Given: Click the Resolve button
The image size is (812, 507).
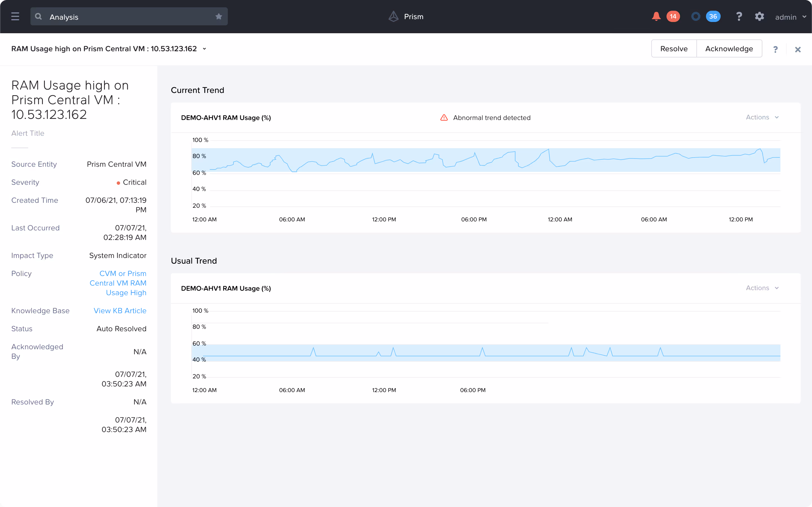Looking at the screenshot, I should coord(674,49).
